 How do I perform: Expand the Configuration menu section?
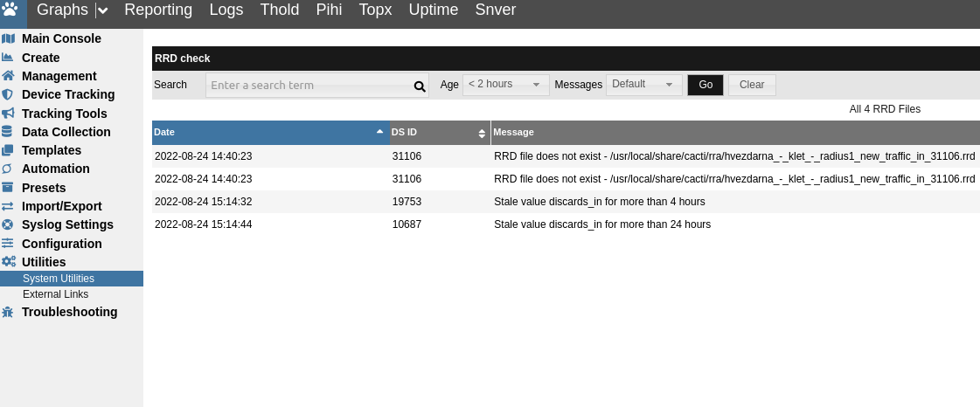62,244
